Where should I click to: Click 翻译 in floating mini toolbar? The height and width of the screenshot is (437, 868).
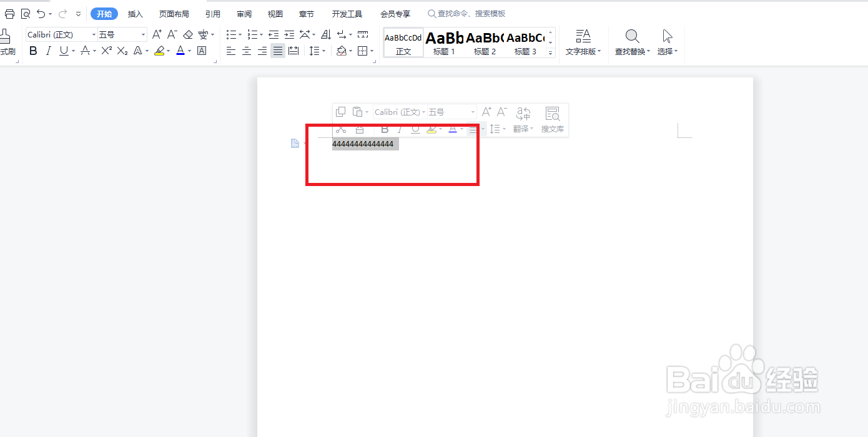pyautogui.click(x=523, y=120)
